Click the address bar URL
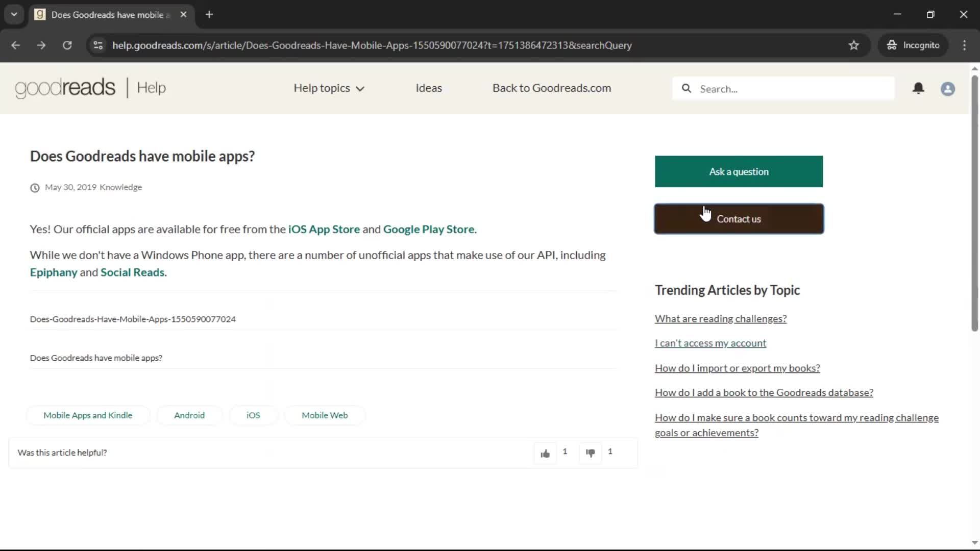This screenshot has width=980, height=551. [x=372, y=45]
